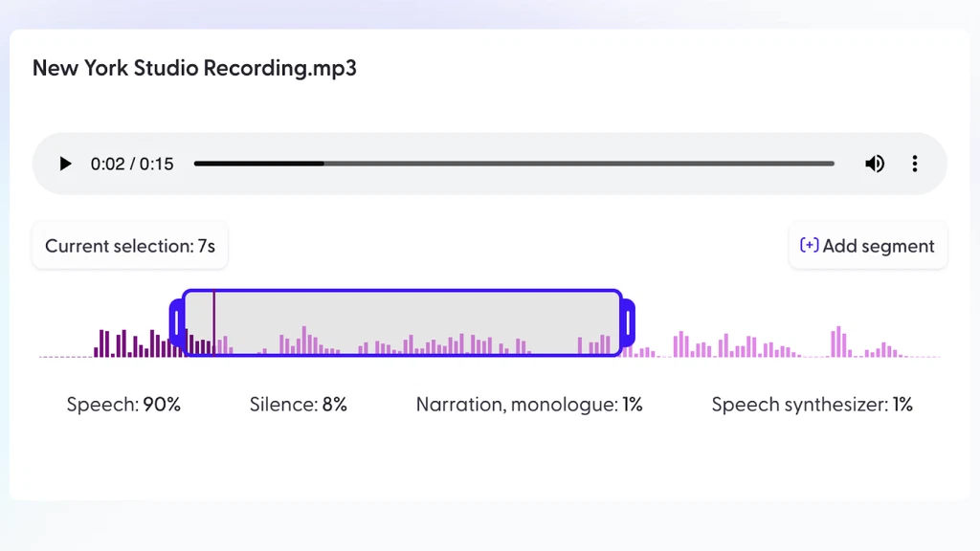Click the dark playhead line inside the selection
Viewport: 980px width, 551px height.
tap(213, 320)
